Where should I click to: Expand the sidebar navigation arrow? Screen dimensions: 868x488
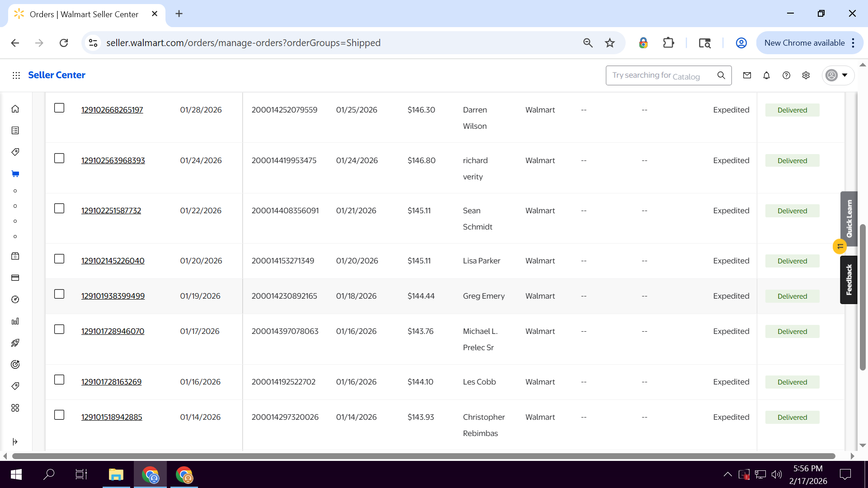pyautogui.click(x=15, y=441)
